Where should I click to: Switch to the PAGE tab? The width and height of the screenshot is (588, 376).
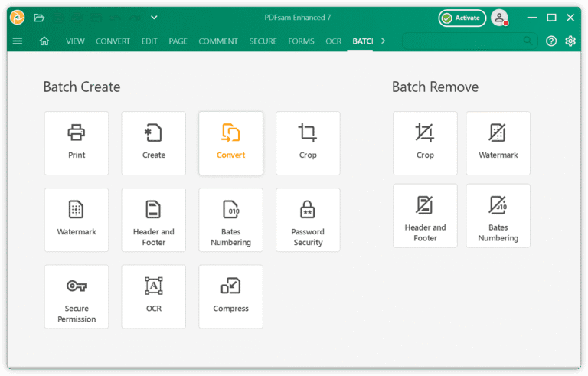(x=178, y=41)
